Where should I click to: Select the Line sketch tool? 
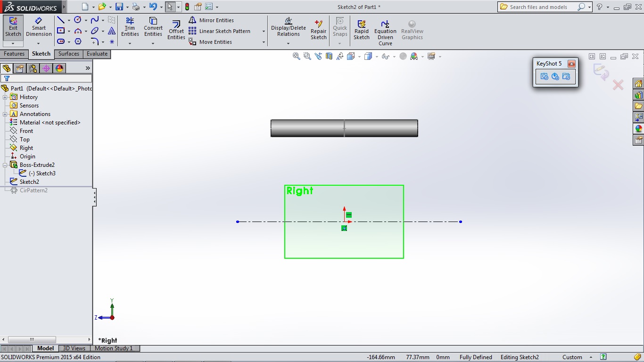click(61, 20)
